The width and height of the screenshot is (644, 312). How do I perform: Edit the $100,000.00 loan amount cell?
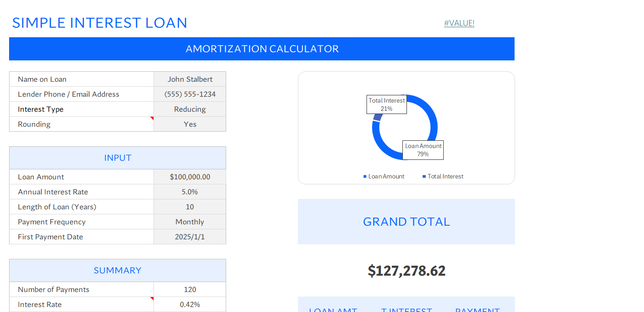tap(190, 177)
